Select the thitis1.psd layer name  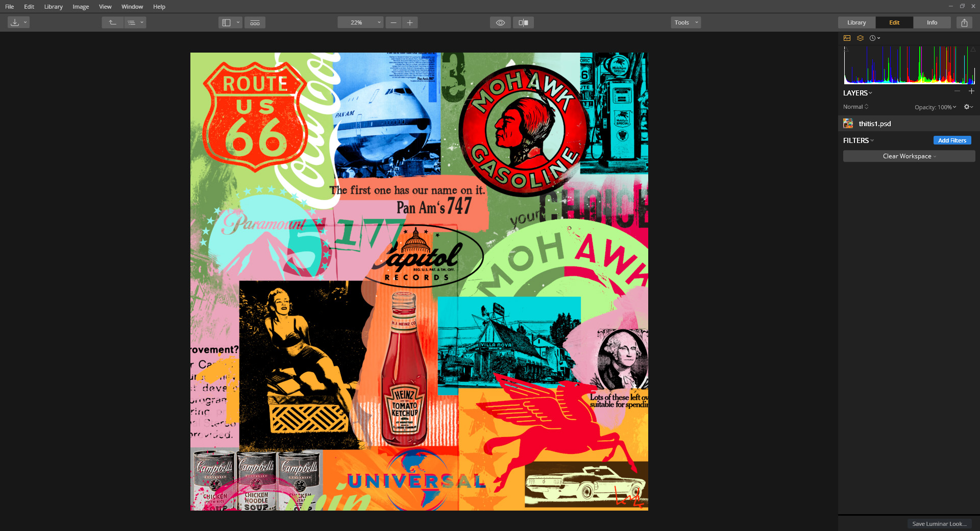pyautogui.click(x=875, y=124)
